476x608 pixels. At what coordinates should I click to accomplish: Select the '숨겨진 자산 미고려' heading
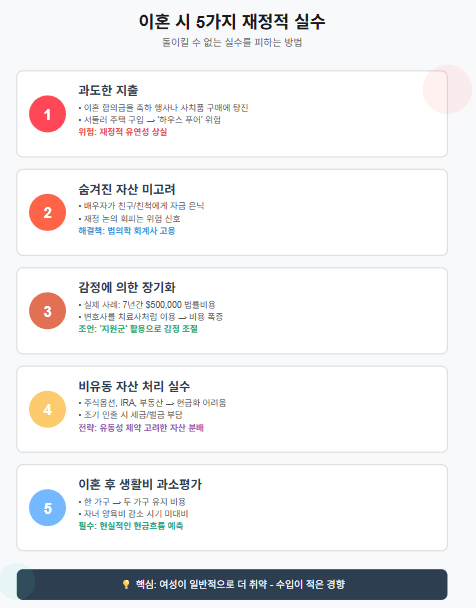pyautogui.click(x=127, y=189)
